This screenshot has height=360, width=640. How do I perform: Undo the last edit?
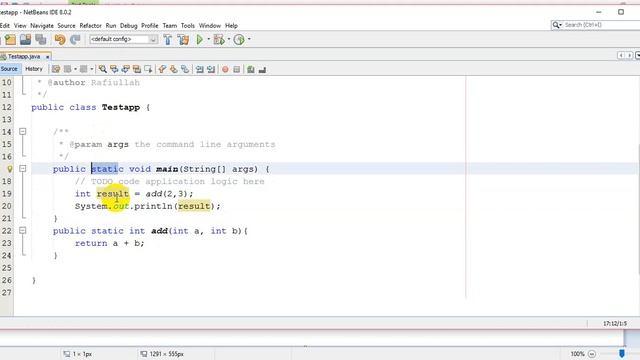(60, 40)
